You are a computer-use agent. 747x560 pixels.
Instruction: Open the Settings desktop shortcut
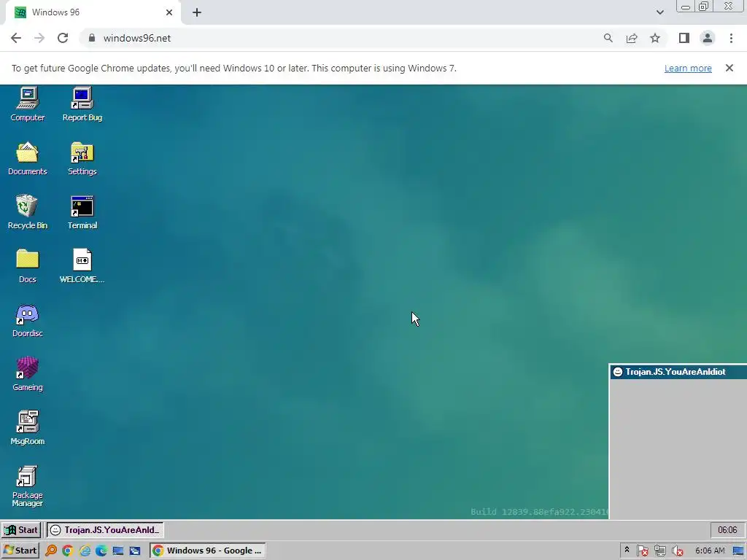[82, 158]
